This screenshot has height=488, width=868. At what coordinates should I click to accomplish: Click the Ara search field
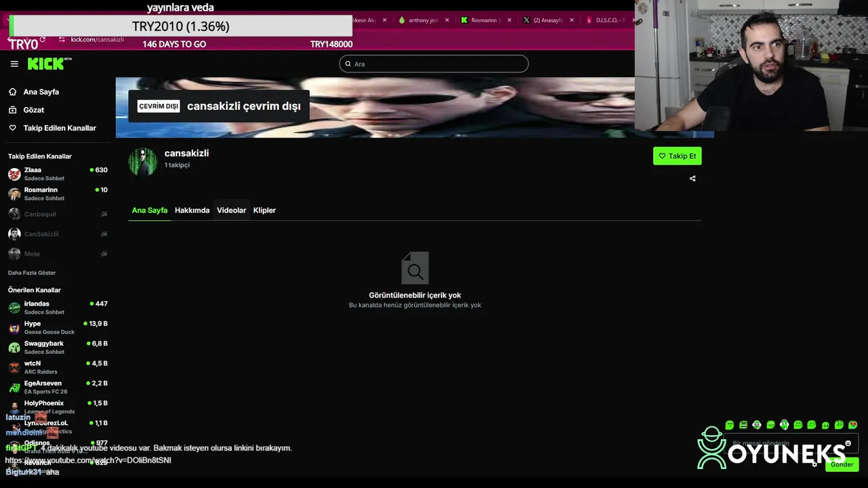434,64
